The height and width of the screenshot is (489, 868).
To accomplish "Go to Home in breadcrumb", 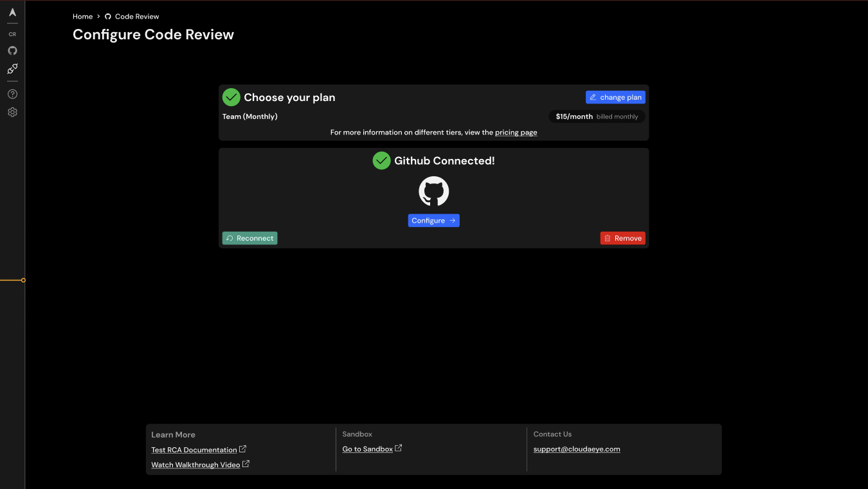I will tap(82, 17).
